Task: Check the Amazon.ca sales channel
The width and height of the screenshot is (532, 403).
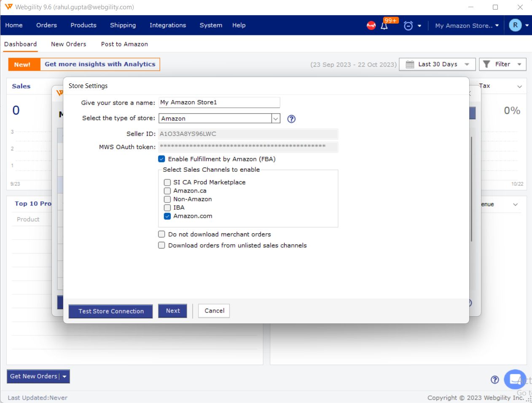Action: [167, 191]
